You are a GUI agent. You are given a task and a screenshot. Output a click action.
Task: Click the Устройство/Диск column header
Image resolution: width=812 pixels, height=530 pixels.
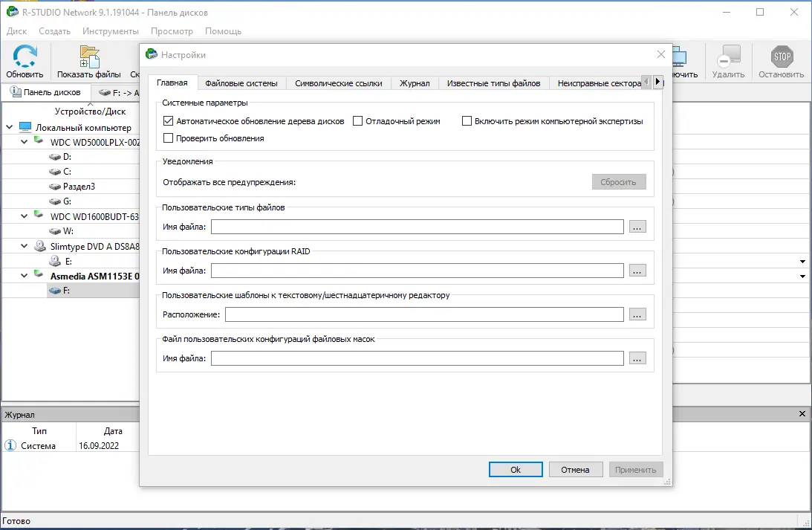[x=91, y=112]
